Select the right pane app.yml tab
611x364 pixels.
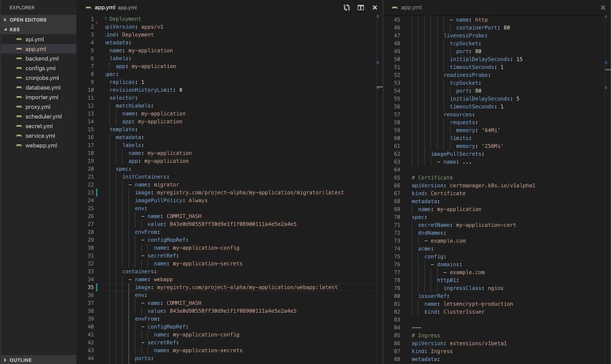tap(407, 7)
